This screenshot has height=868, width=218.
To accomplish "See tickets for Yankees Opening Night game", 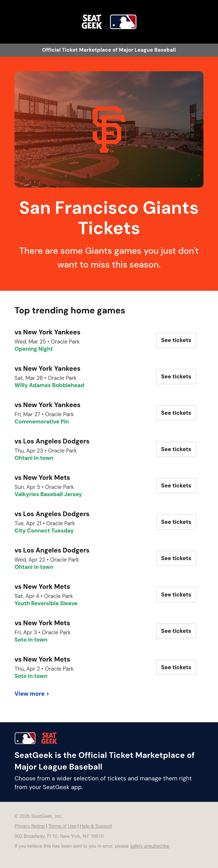I will click(176, 340).
